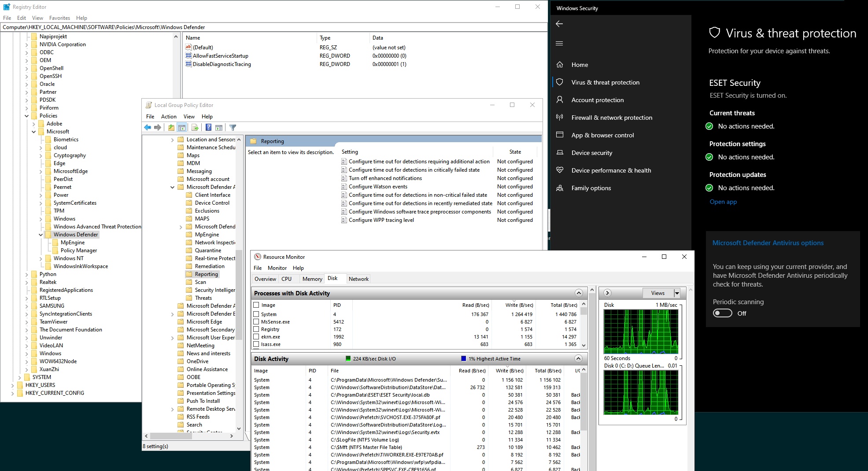Select the AllowFastServiceStartup registry value
868x471 pixels.
[x=221, y=55]
